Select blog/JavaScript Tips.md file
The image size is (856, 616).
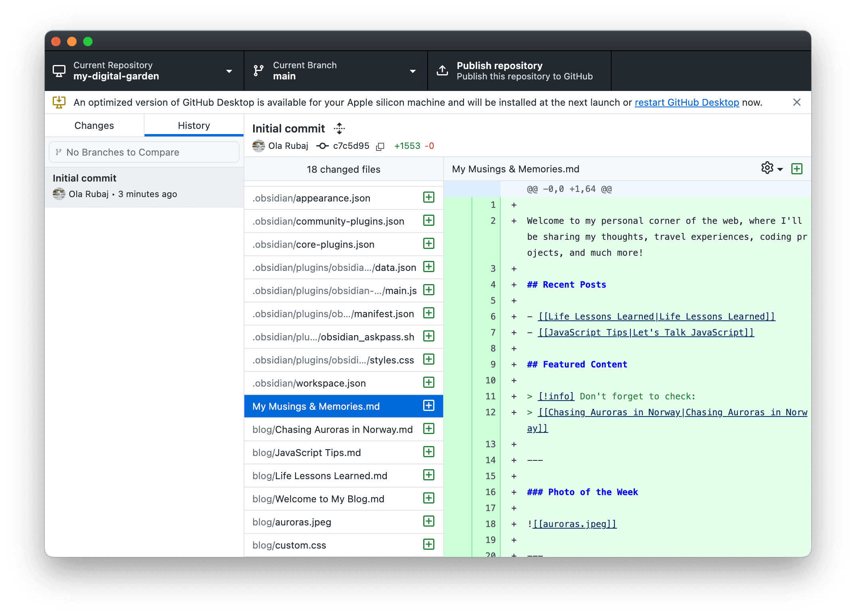click(344, 453)
